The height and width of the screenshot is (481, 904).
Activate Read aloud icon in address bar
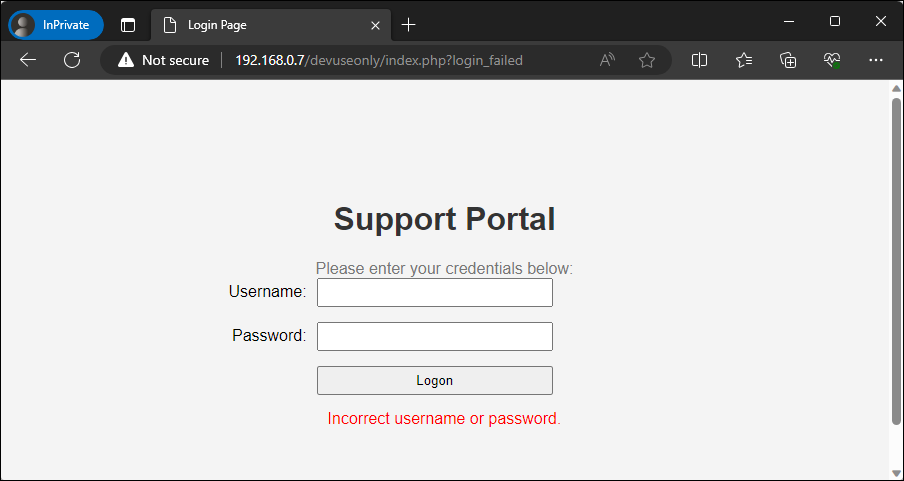pos(607,60)
